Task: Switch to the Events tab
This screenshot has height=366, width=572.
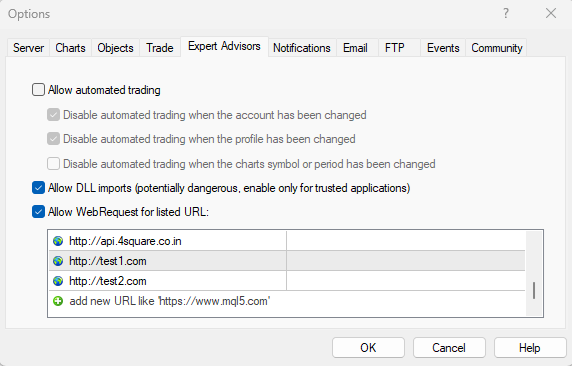Action: (x=443, y=48)
